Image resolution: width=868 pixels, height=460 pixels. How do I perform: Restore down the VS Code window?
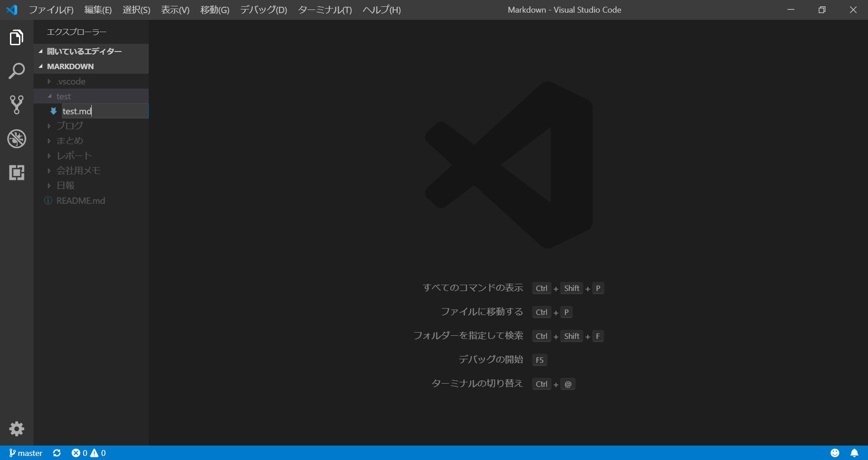(822, 9)
